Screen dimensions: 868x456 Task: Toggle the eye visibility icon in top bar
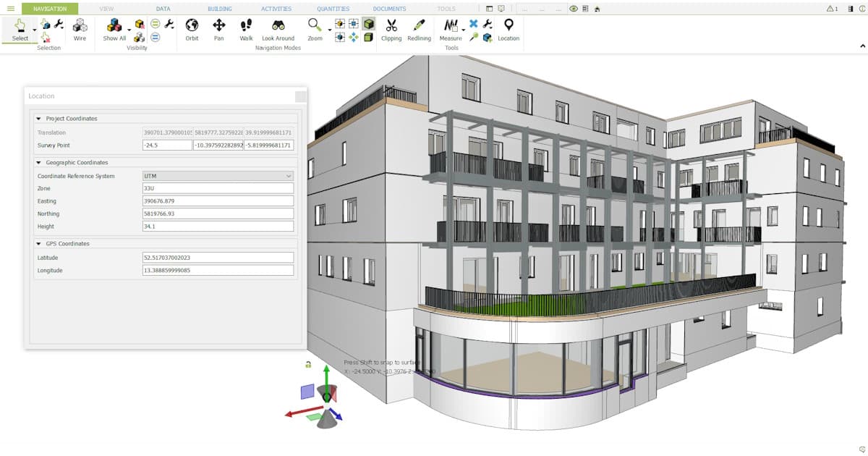pyautogui.click(x=573, y=9)
